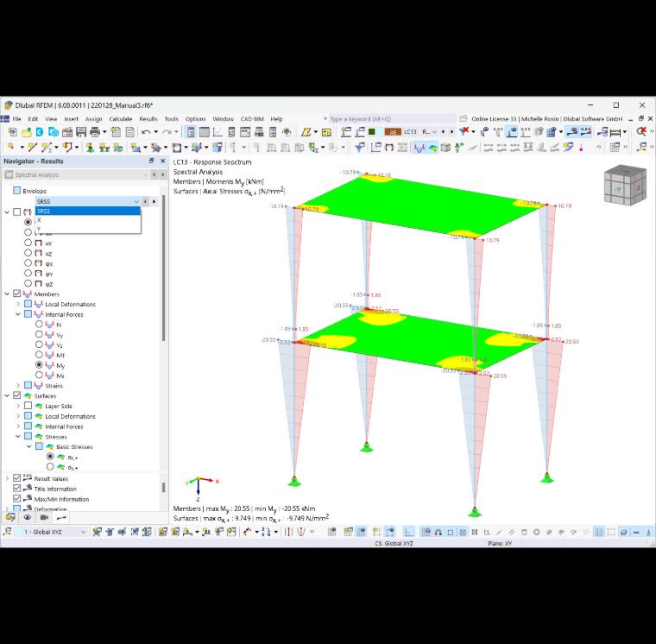This screenshot has width=656, height=644.
Task: Click next arrow beside SRSS dropdown
Action: pos(155,201)
